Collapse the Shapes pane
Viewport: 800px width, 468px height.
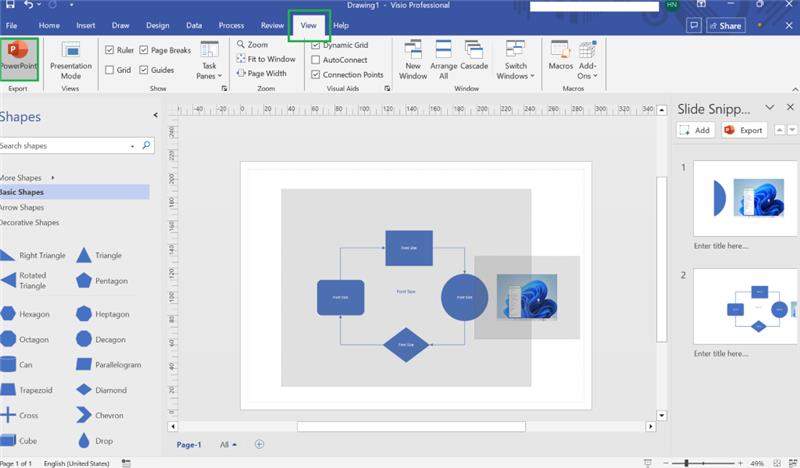(155, 115)
